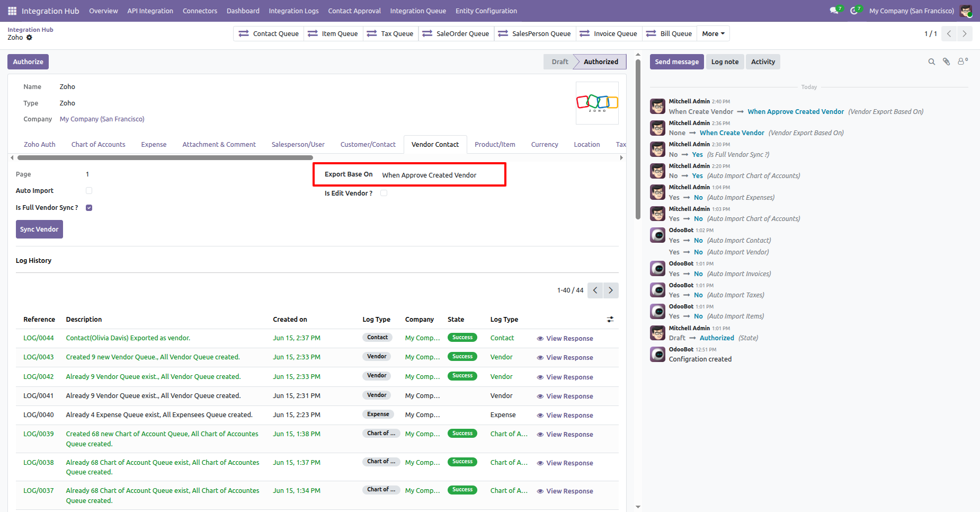Click the Authorize button
The image size is (980, 512).
(x=28, y=62)
